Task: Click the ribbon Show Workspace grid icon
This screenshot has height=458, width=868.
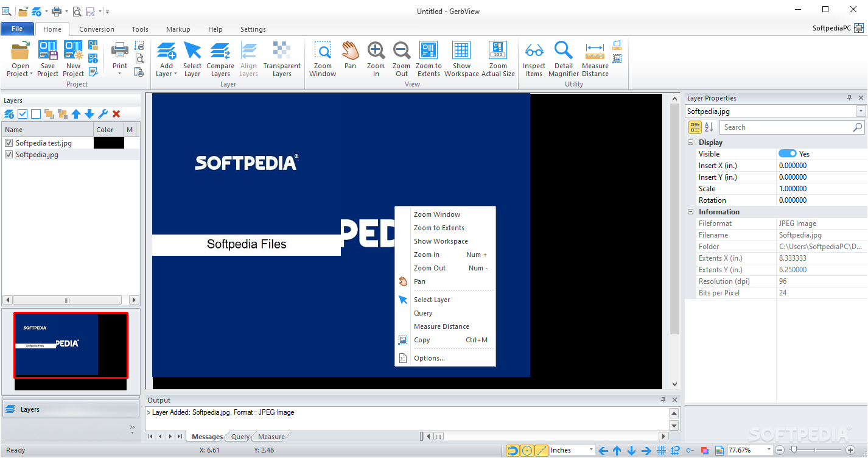Action: coord(461,51)
